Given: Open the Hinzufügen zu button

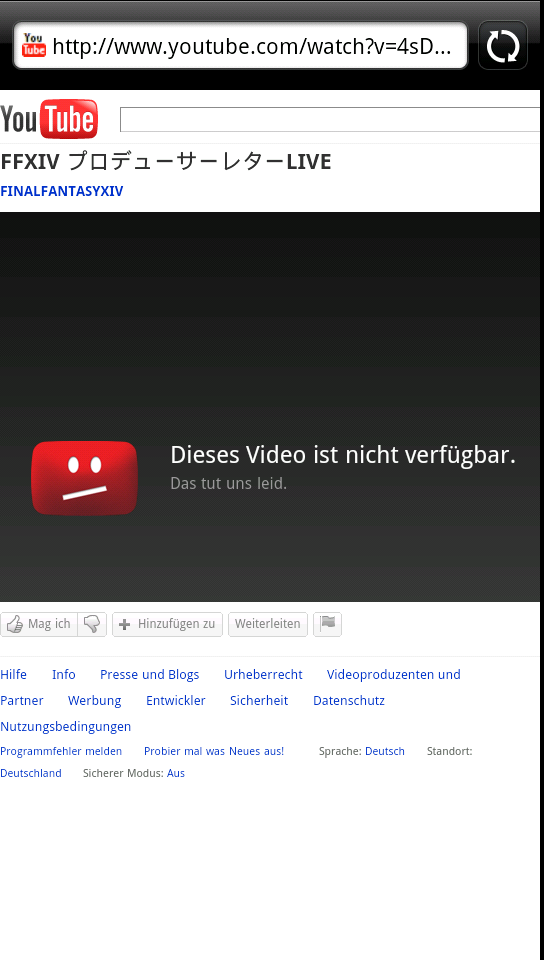Looking at the screenshot, I should 167,624.
